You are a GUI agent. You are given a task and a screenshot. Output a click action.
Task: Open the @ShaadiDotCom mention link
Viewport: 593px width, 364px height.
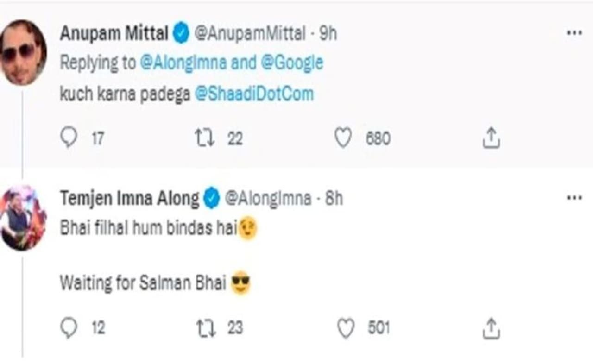[x=254, y=94]
